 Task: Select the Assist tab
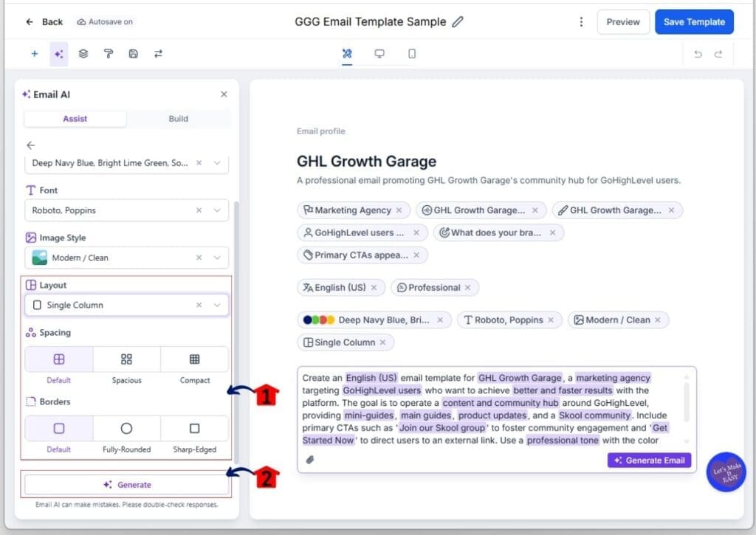pyautogui.click(x=75, y=118)
